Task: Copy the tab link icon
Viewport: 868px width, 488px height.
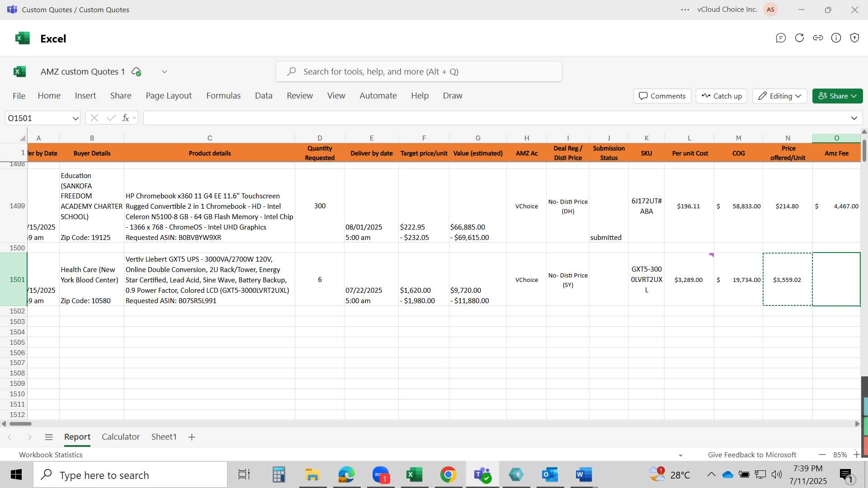Action: [x=818, y=38]
